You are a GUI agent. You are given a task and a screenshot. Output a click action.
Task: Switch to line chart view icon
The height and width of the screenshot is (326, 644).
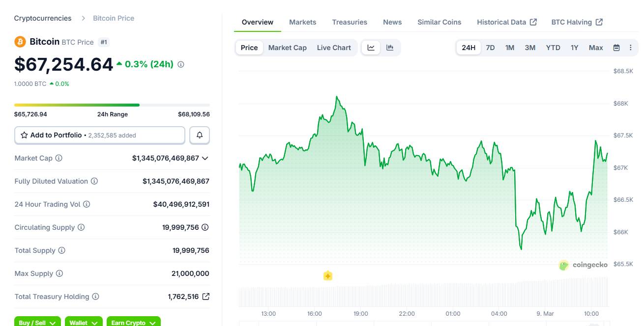click(371, 48)
